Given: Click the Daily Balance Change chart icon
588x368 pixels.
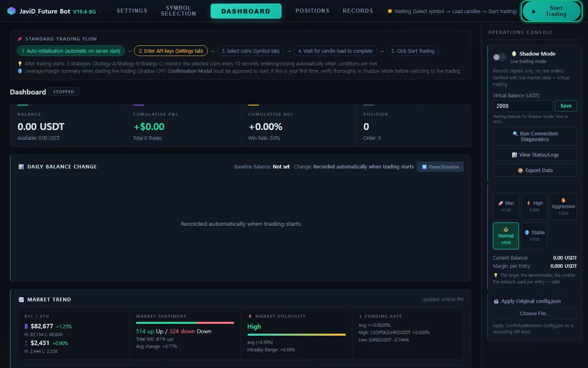Looking at the screenshot, I should (21, 167).
